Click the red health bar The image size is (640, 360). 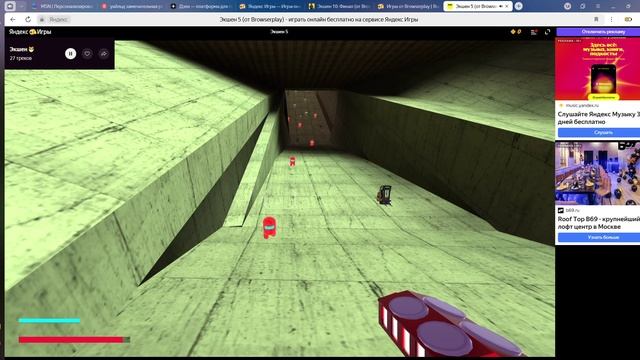coord(74,340)
